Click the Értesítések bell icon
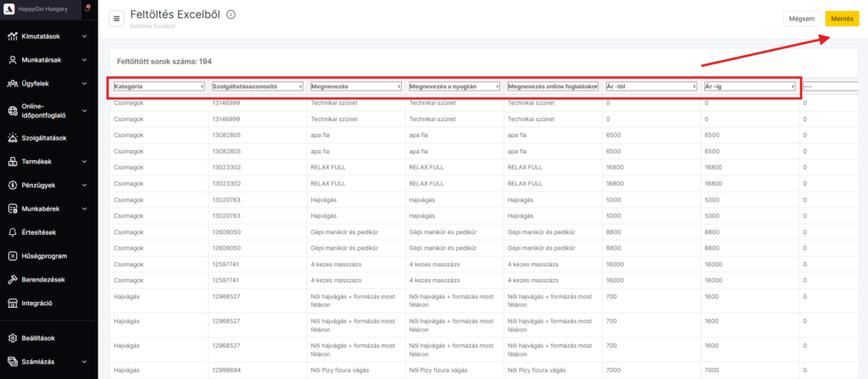 (x=13, y=232)
